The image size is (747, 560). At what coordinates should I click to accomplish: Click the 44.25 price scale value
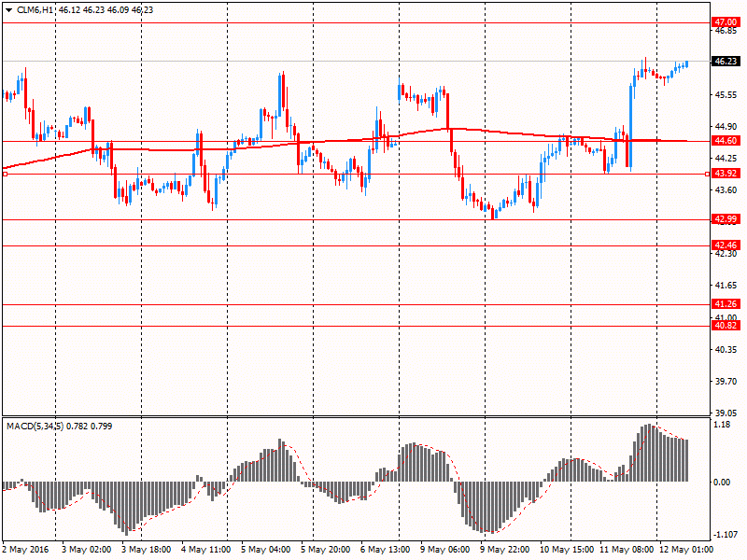pyautogui.click(x=726, y=158)
